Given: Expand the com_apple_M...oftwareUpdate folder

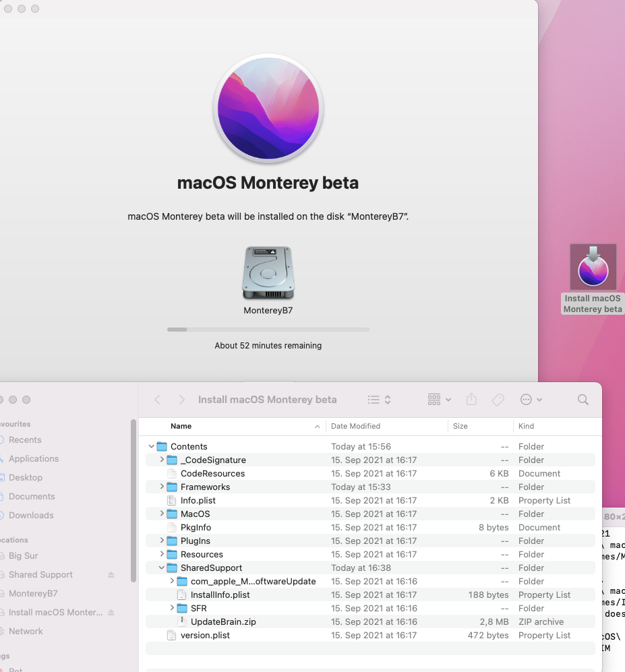Looking at the screenshot, I should 172,581.
